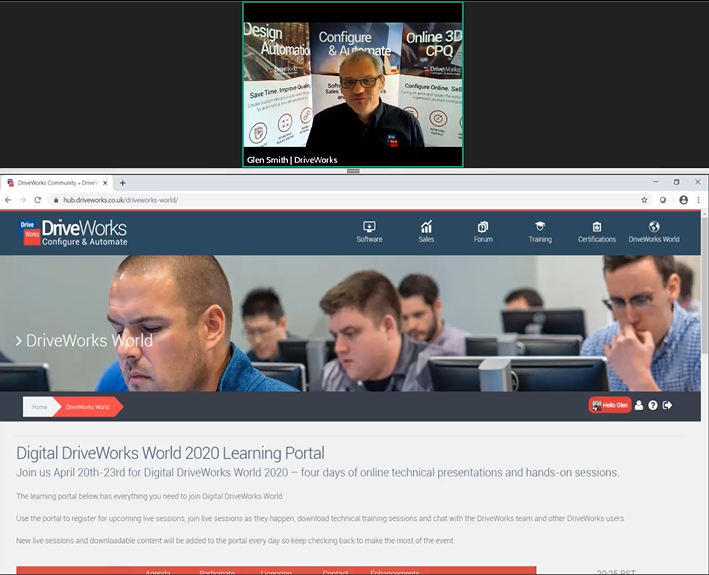Open the Training section
The image size is (709, 575).
pos(540,232)
